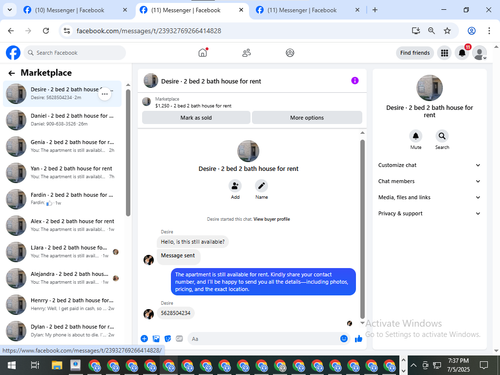This screenshot has height=375, width=500.
Task: Open the Windows Start menu
Action: coord(11,365)
